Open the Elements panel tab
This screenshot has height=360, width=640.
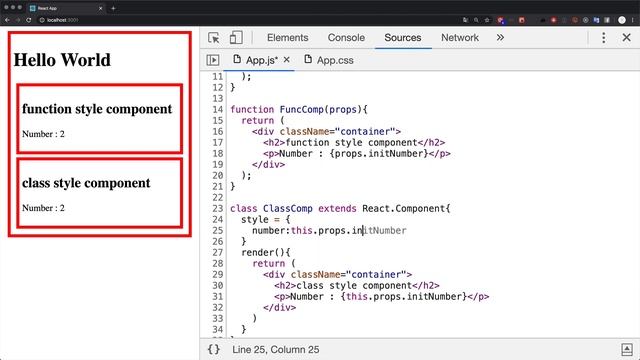tap(287, 38)
